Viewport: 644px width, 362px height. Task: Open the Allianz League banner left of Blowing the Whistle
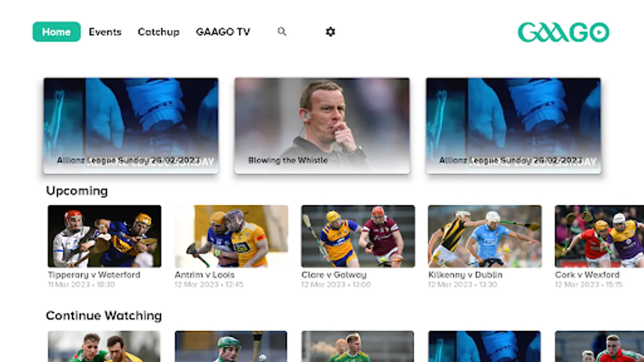[x=131, y=126]
